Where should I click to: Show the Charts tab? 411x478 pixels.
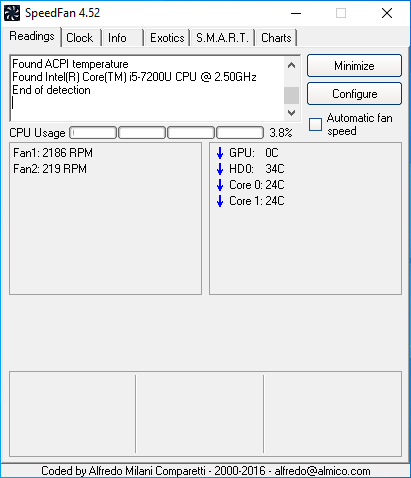point(276,38)
